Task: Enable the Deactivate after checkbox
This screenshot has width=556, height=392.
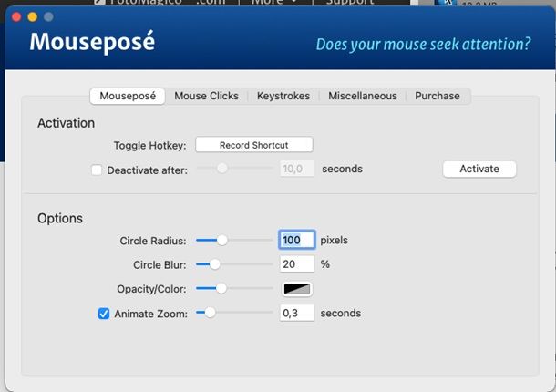Action: coord(97,170)
